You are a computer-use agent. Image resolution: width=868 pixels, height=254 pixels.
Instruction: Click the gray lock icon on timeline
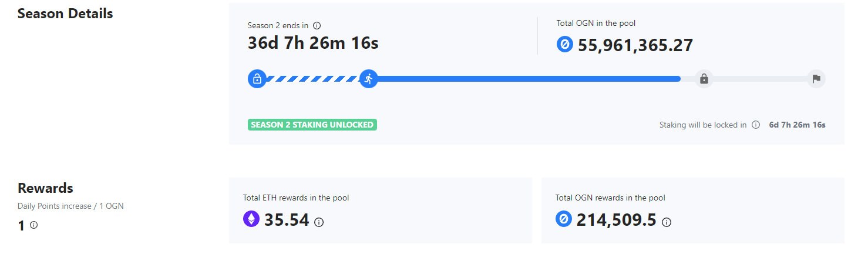pyautogui.click(x=704, y=79)
